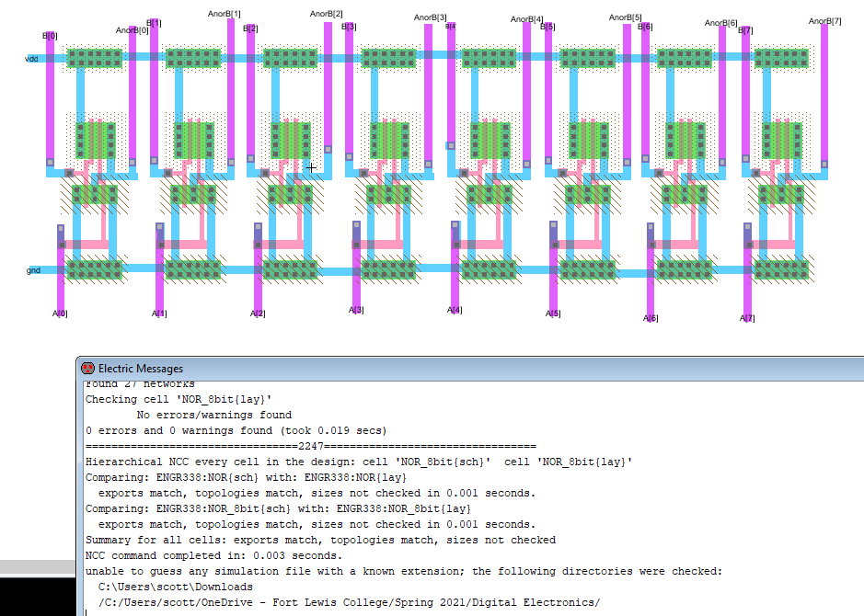This screenshot has height=616, width=864.
Task: Select the B[1] export label
Action: pyautogui.click(x=154, y=23)
